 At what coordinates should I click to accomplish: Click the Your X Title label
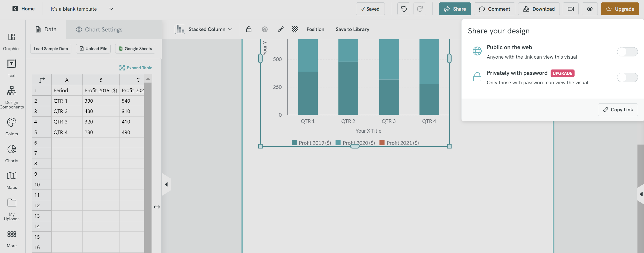[x=368, y=131]
